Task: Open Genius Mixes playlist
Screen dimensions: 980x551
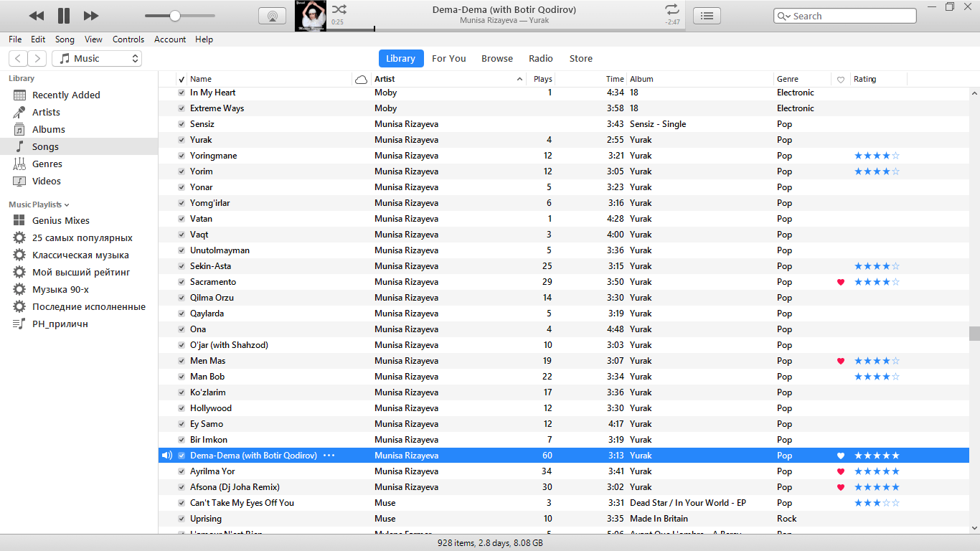Action: tap(61, 220)
